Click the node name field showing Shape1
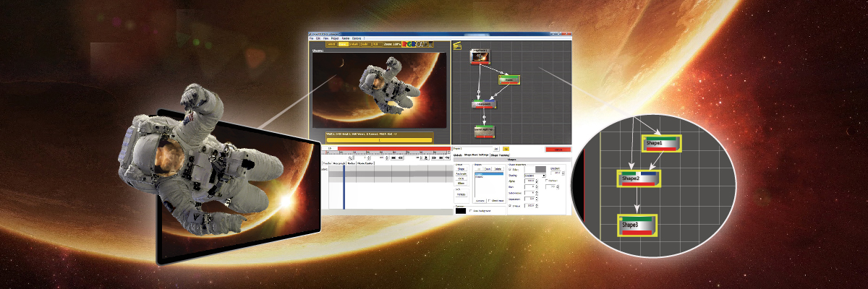Image resolution: width=868 pixels, height=289 pixels. tap(472, 148)
